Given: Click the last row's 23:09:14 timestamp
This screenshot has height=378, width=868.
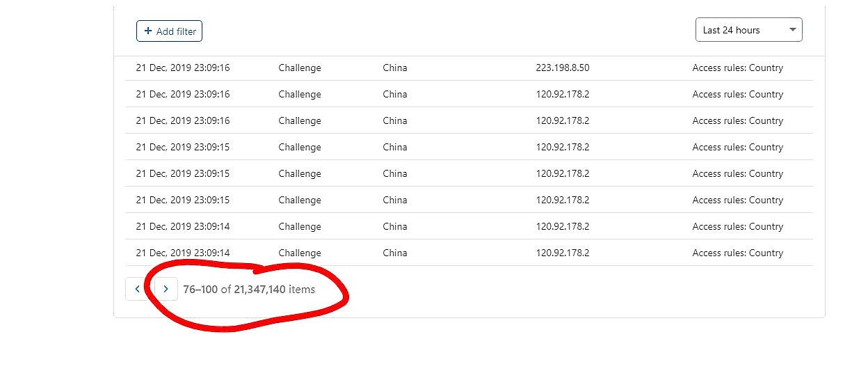Looking at the screenshot, I should click(182, 253).
